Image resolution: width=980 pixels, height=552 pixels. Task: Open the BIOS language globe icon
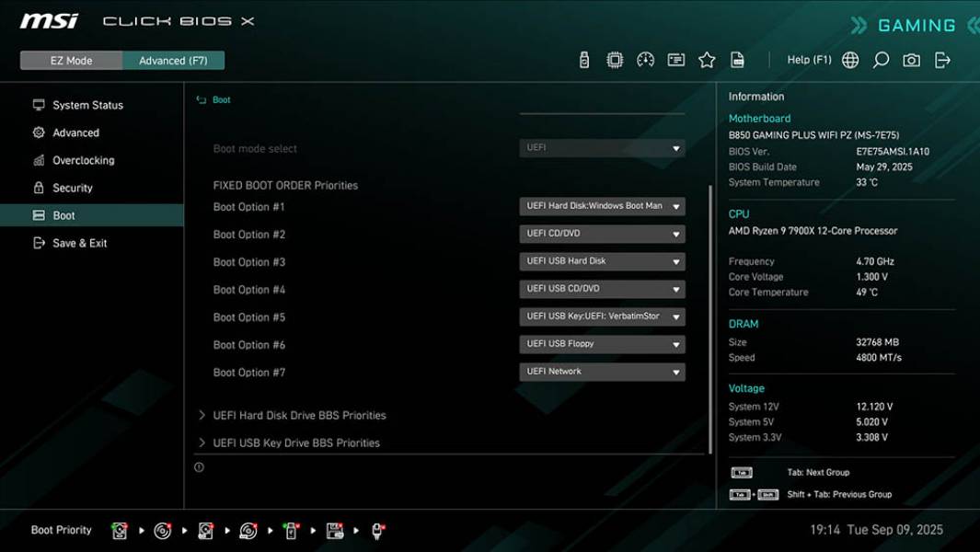tap(849, 59)
